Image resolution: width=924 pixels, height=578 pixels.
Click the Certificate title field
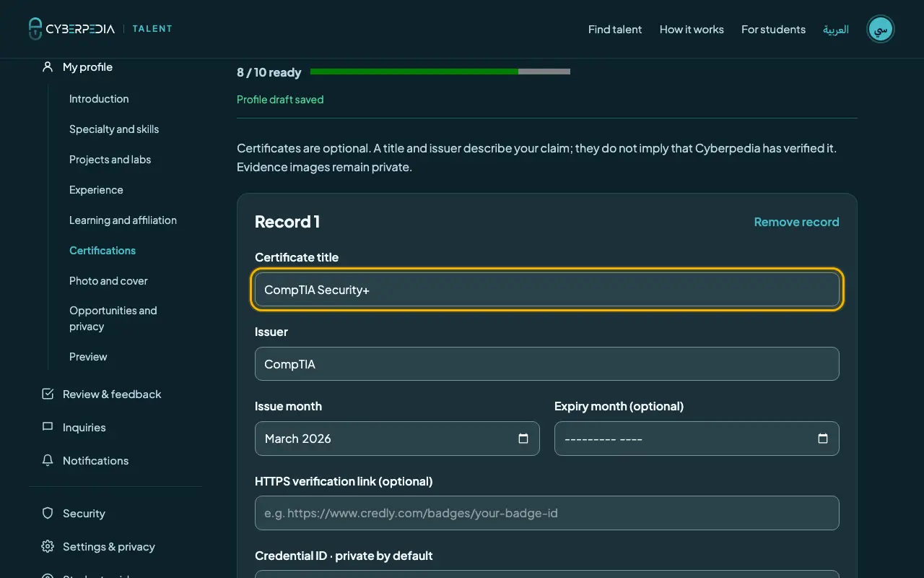[547, 290]
